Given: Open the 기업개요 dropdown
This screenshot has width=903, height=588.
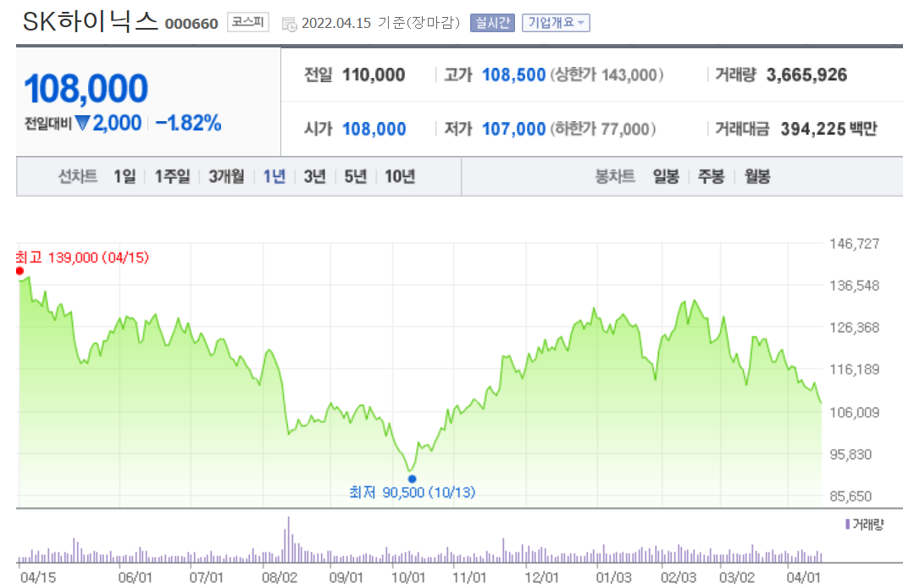Looking at the screenshot, I should point(556,23).
